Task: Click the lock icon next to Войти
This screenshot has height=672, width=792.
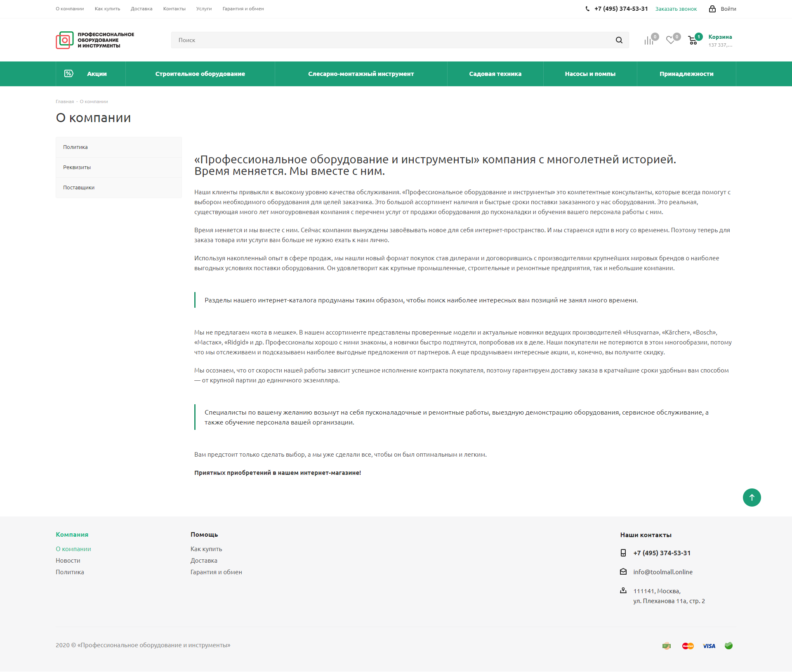Action: (712, 9)
